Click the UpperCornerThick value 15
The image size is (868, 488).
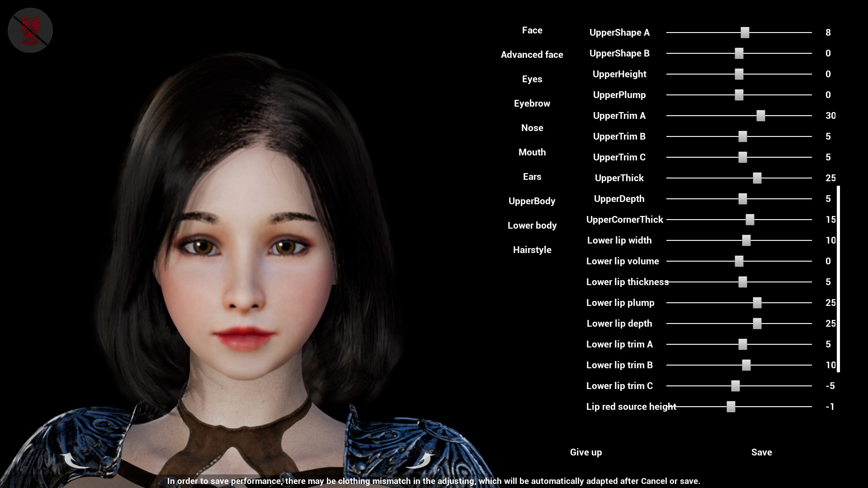pos(830,220)
